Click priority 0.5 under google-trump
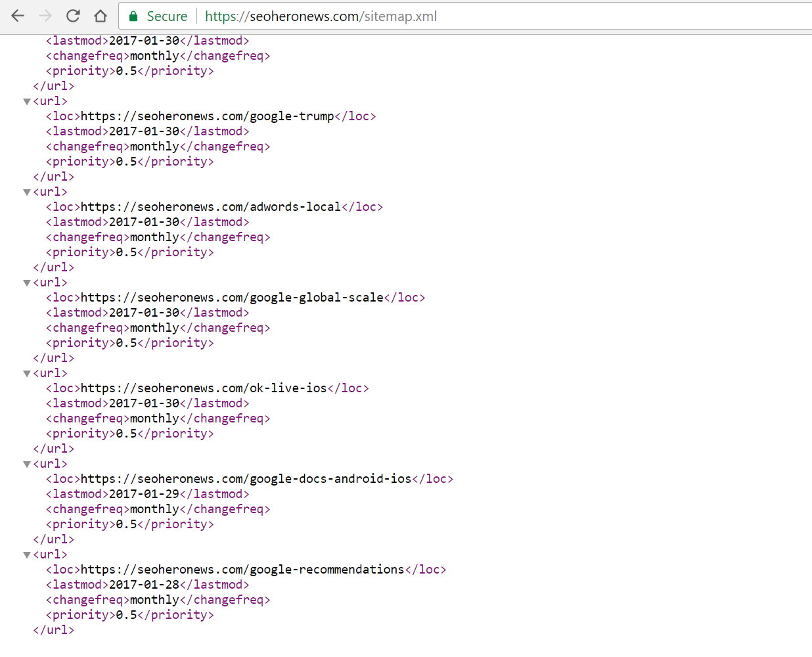 [x=126, y=162]
